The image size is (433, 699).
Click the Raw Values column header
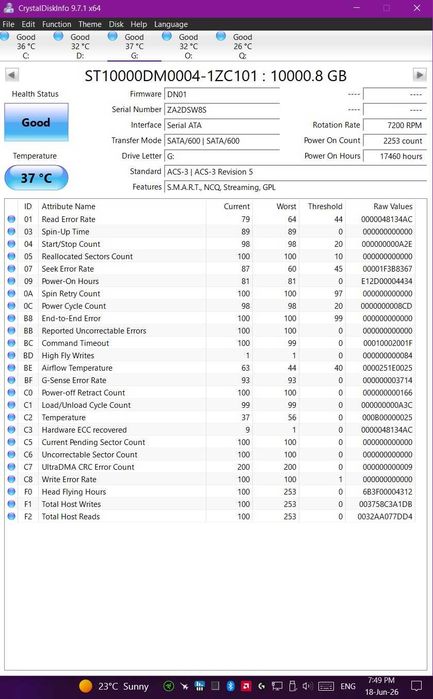click(x=392, y=206)
